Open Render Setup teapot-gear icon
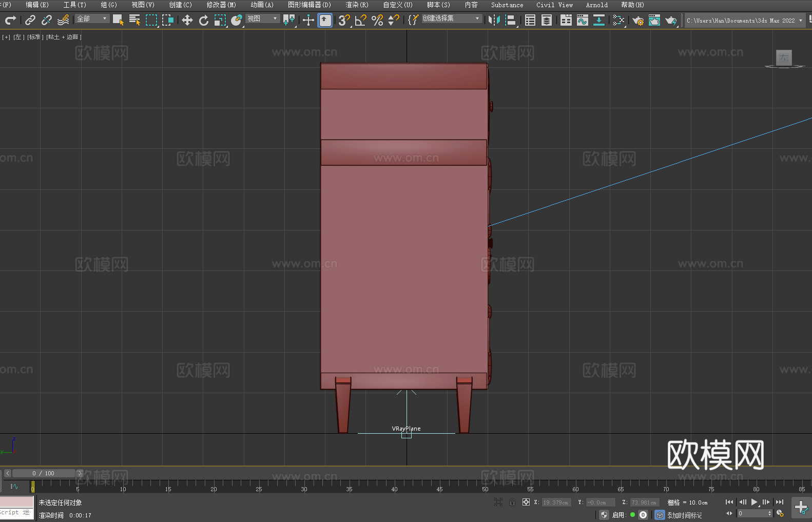 pyautogui.click(x=638, y=20)
